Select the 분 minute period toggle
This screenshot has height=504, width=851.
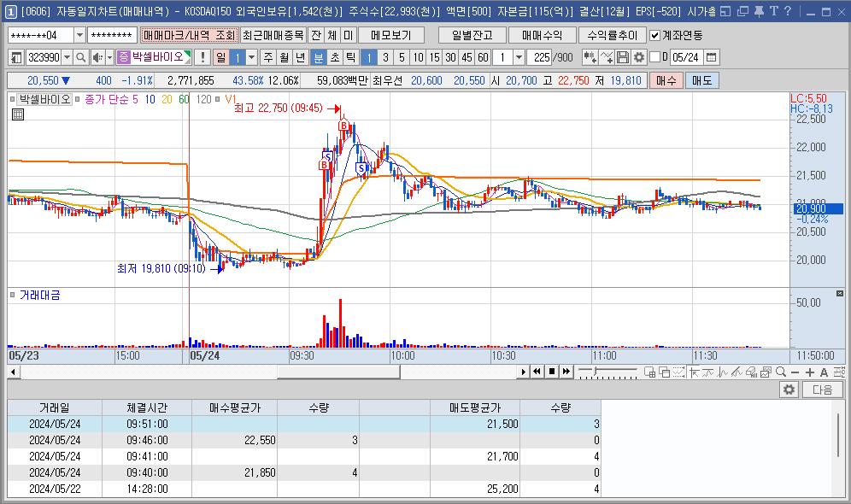coord(319,57)
